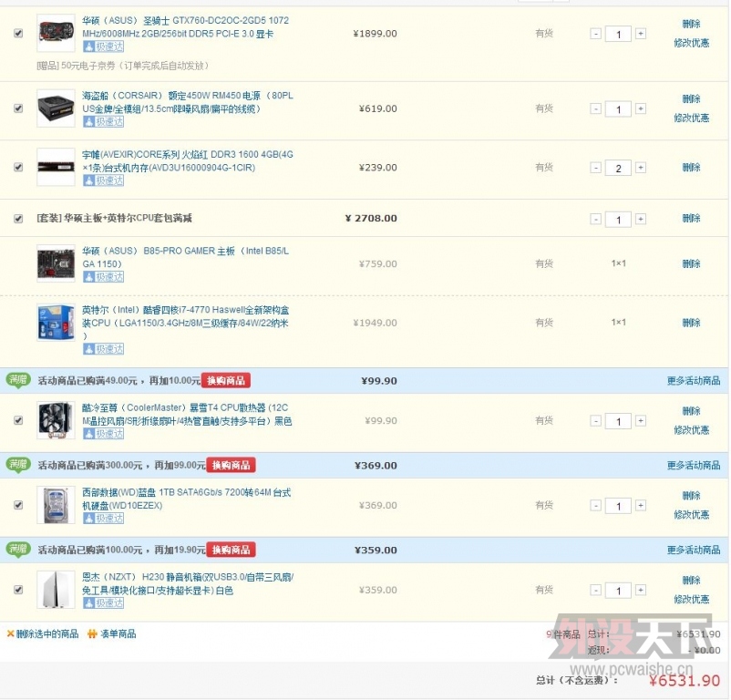
Task: Decrease quantity of CoolerMaster T4 cooler
Action: click(x=595, y=421)
